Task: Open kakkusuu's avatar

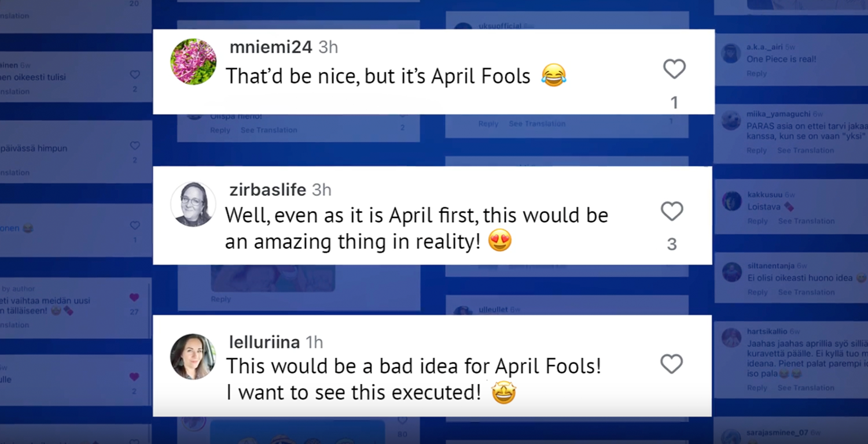Action: point(731,201)
